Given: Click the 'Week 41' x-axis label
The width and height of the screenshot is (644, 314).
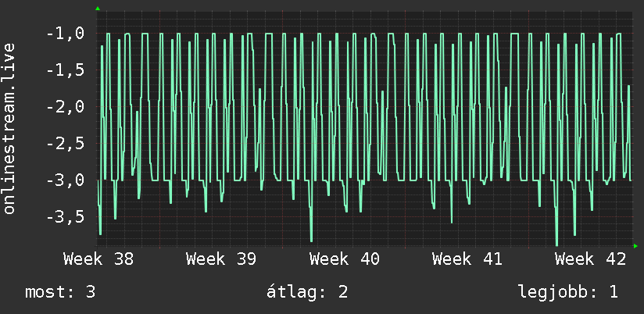Looking at the screenshot, I should click(467, 259).
